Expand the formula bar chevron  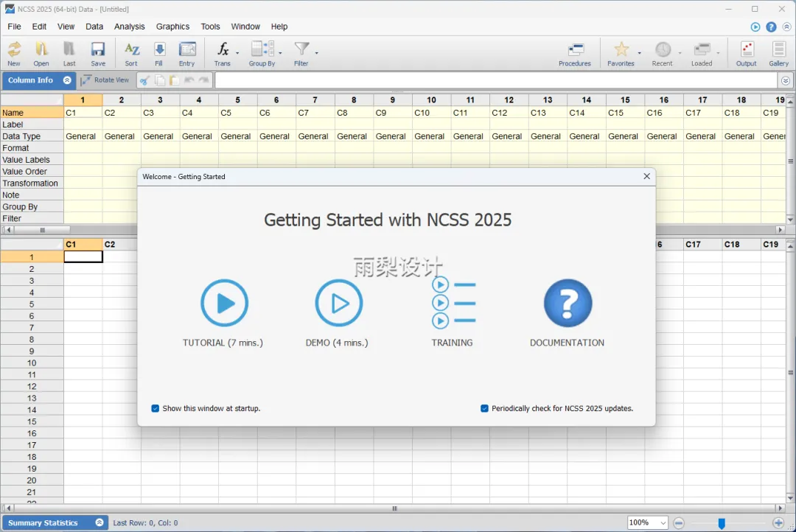(x=786, y=81)
